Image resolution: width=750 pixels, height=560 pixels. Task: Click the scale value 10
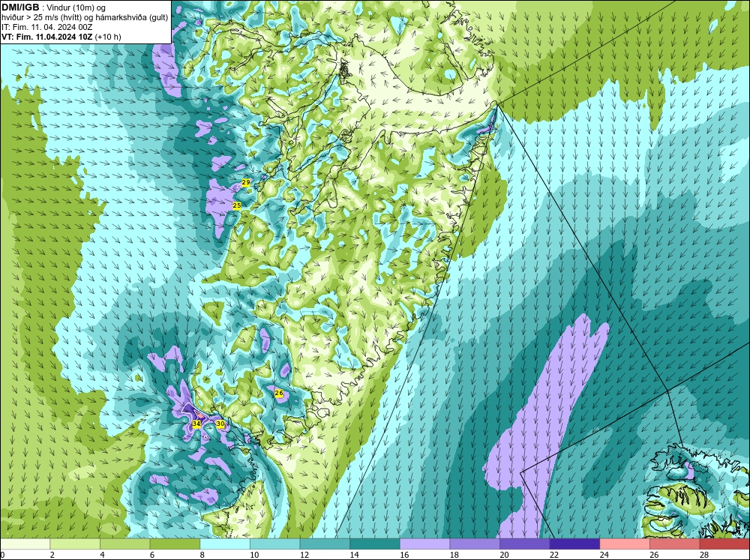(x=254, y=555)
